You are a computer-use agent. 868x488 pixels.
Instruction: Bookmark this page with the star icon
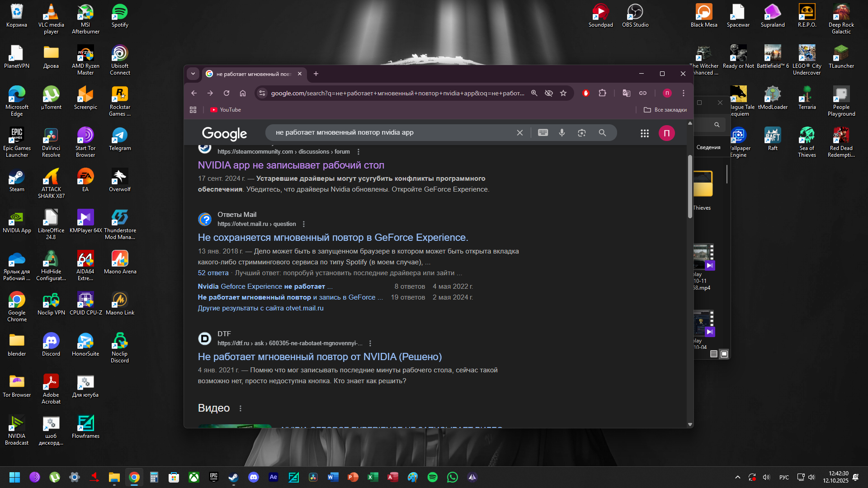point(563,93)
